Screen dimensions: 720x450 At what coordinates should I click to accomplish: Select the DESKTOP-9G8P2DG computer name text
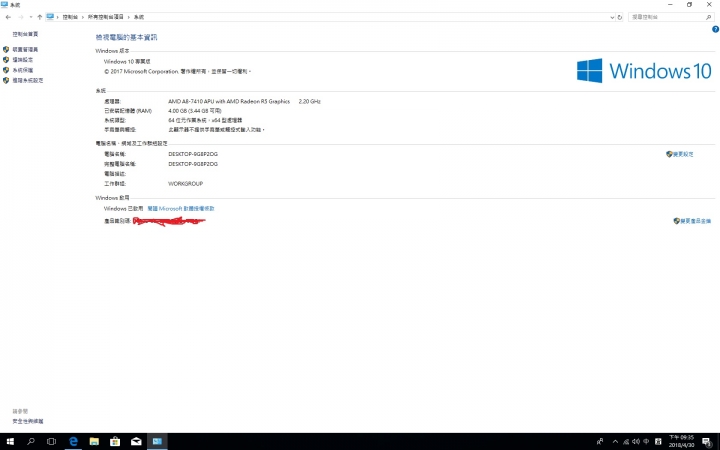[193, 154]
